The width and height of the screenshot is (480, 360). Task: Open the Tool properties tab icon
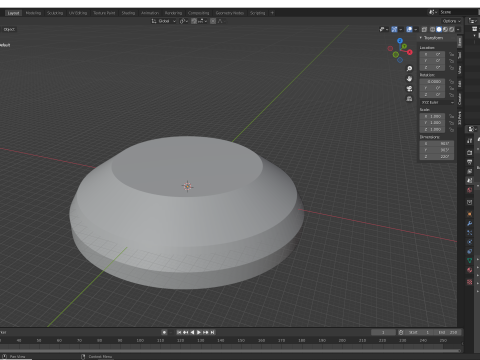coord(469,141)
